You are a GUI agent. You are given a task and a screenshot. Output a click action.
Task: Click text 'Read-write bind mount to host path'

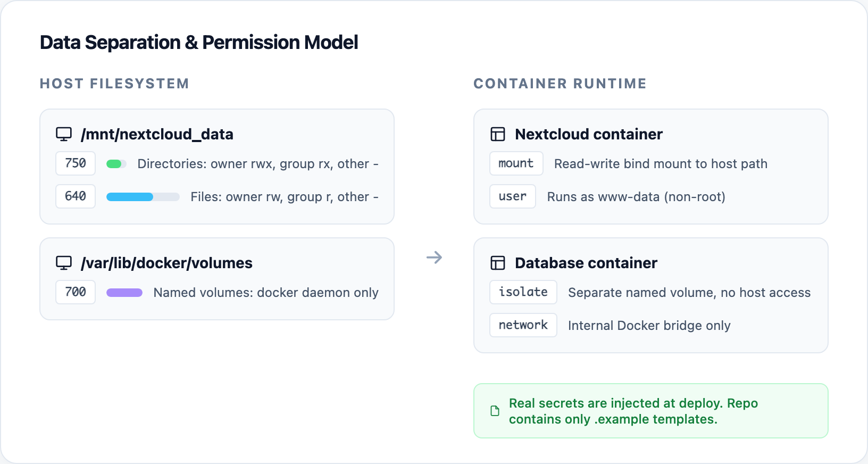661,164
